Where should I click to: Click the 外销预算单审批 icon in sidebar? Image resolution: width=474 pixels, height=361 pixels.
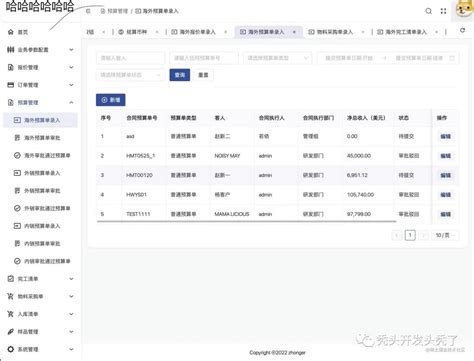coord(17,191)
